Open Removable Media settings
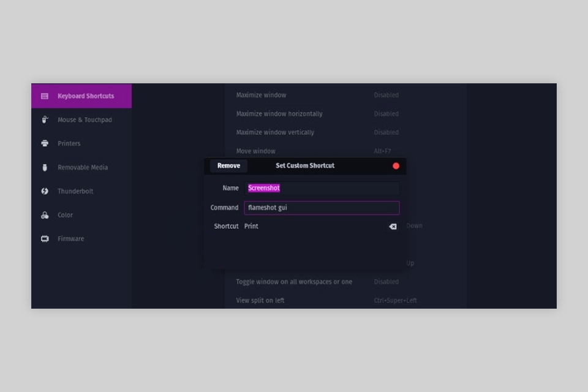The width and height of the screenshot is (588, 392). 81,167
